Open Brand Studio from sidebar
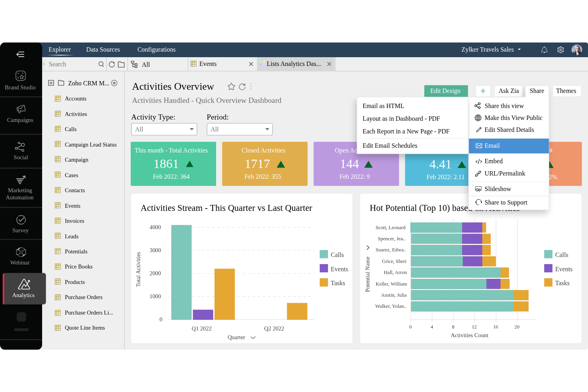Viewport: 588px width, 392px height. [20, 80]
